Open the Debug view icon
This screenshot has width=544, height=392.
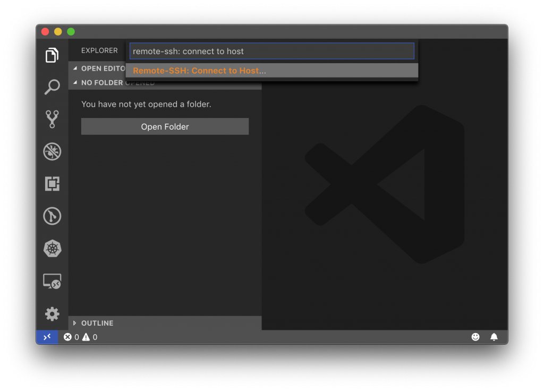point(52,151)
